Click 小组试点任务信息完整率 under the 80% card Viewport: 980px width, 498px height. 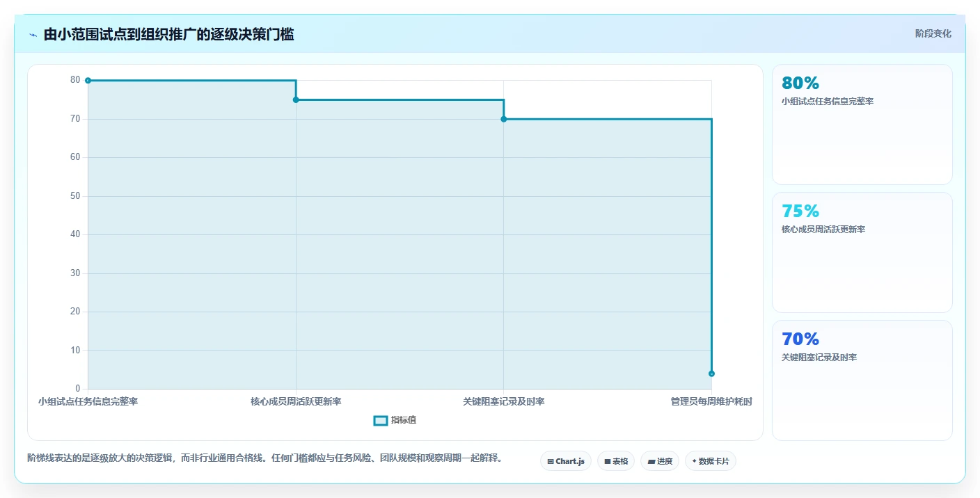828,102
